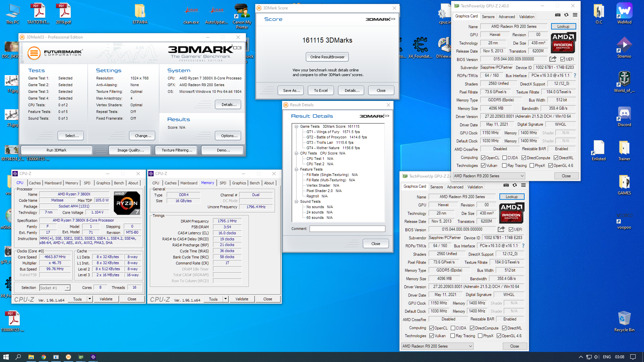Toggle OpenGL 4.6 checkbox in bottom GPU-Z window
The height and width of the screenshot is (362, 644).
pos(499,336)
